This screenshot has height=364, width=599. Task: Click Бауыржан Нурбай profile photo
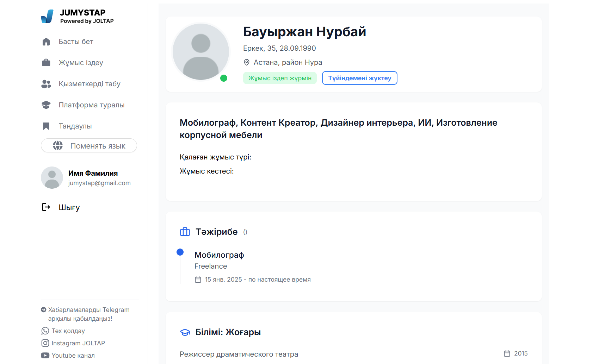(x=201, y=52)
